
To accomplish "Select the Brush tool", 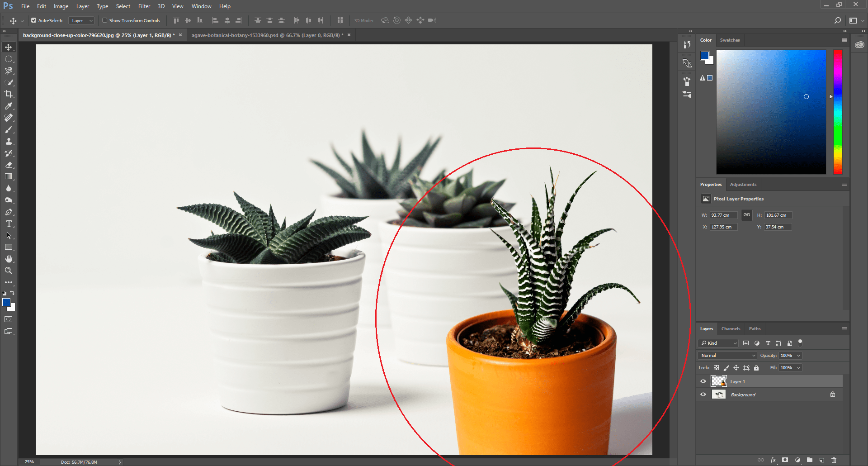I will [9, 129].
